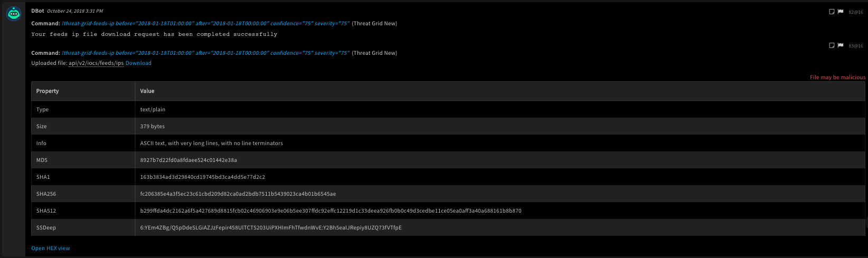
Task: Click the entry ID 82@16
Action: coord(856,12)
